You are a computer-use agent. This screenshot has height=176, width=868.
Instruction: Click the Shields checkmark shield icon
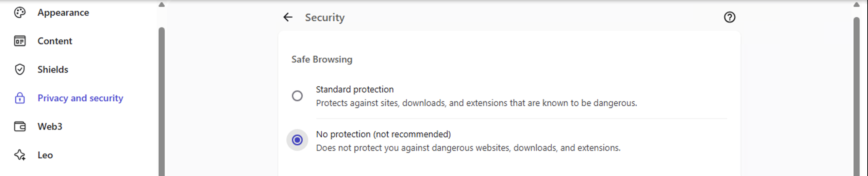[20, 69]
